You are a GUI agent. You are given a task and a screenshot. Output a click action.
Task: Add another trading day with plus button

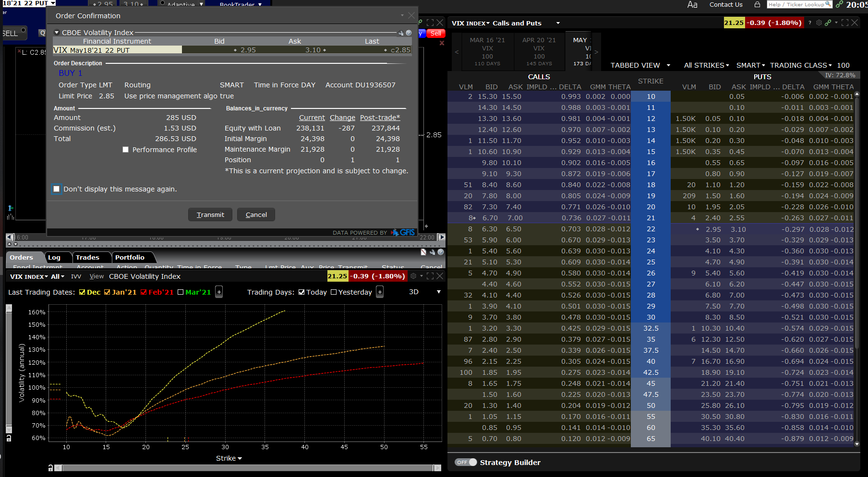coord(380,292)
